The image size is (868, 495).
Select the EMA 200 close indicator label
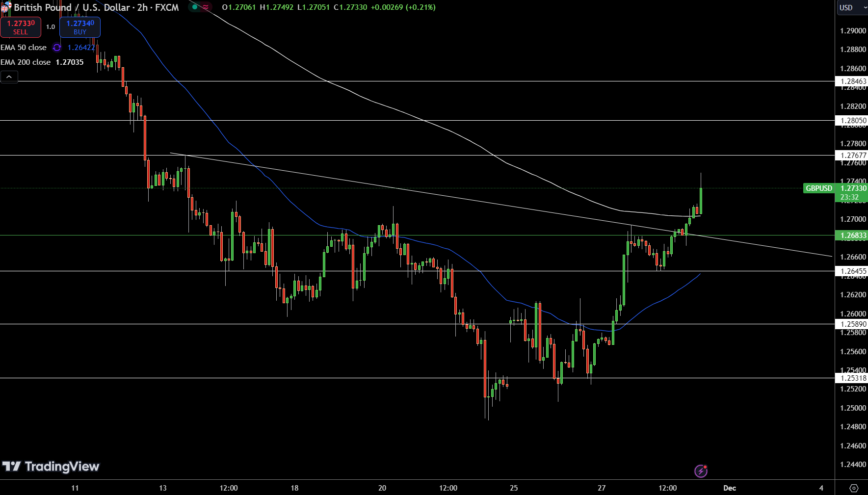tap(26, 62)
